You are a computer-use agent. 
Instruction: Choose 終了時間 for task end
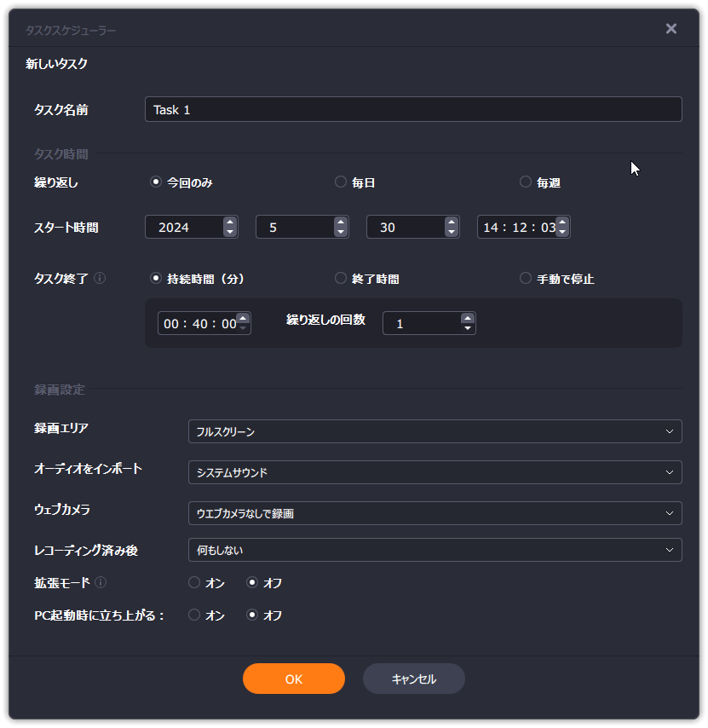point(341,278)
